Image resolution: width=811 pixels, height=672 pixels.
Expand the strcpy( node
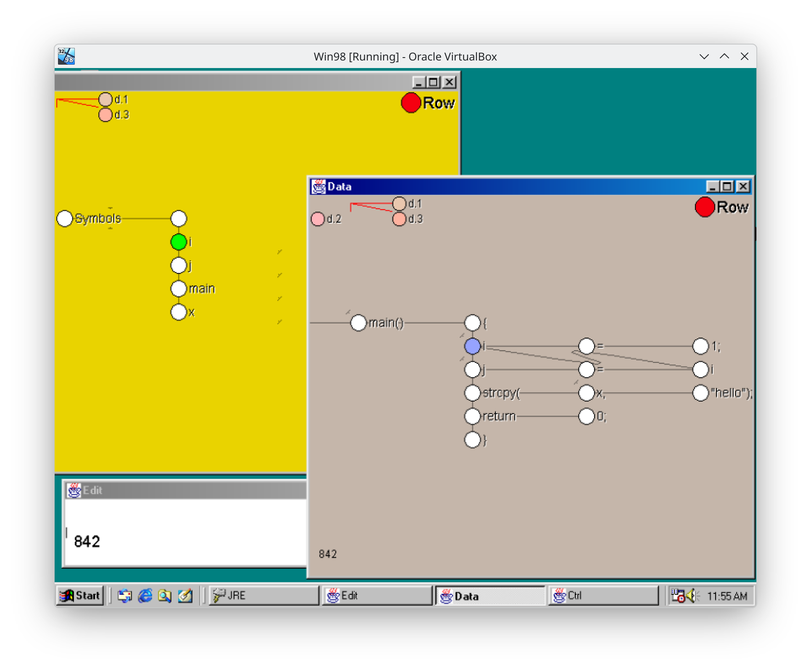pos(472,393)
